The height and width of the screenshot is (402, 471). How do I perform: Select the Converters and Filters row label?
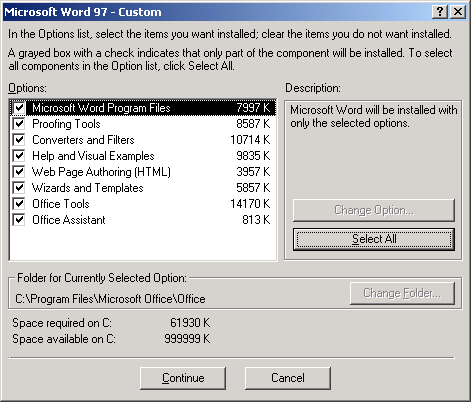point(83,140)
